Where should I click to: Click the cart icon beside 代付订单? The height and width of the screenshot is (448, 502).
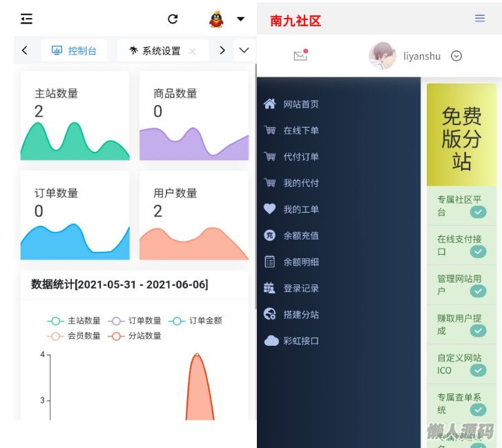(269, 156)
